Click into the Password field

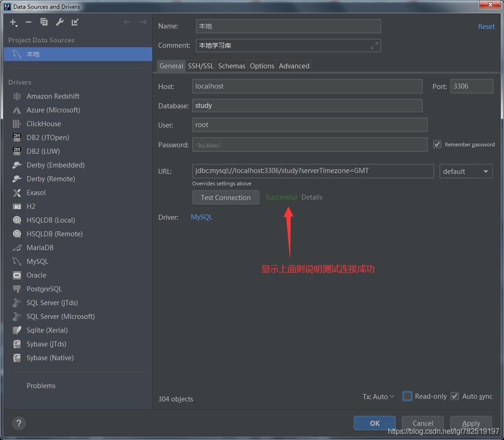click(x=310, y=145)
